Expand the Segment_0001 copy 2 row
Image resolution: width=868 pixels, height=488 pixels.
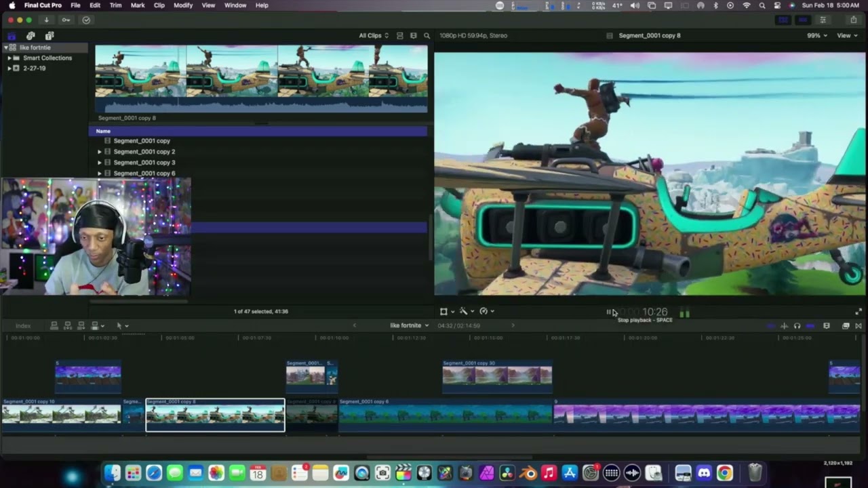click(100, 152)
